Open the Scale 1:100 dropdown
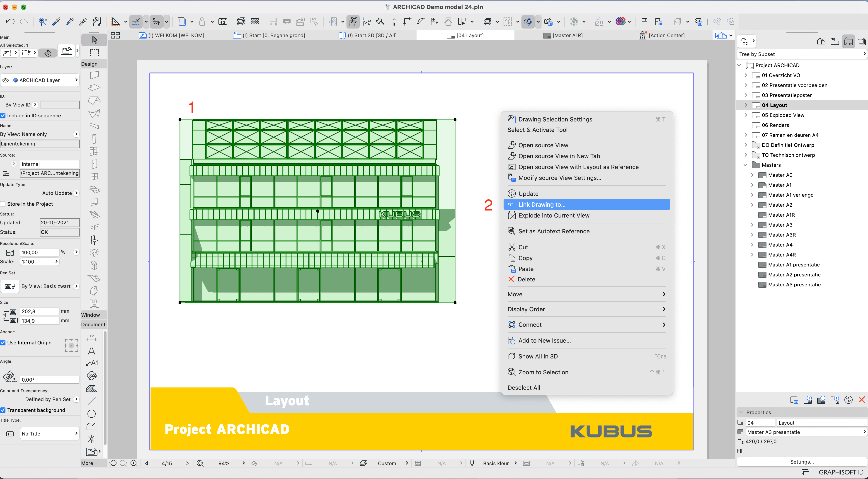Image resolution: width=868 pixels, height=479 pixels. 40,261
